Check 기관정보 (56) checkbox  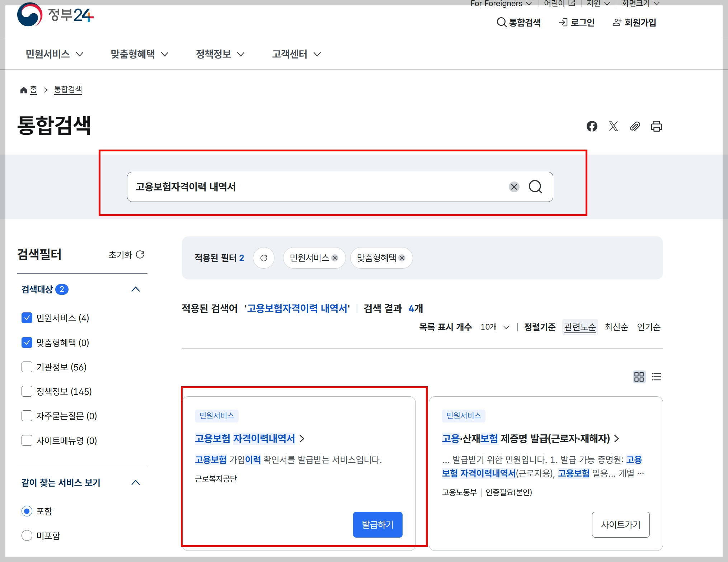click(27, 367)
